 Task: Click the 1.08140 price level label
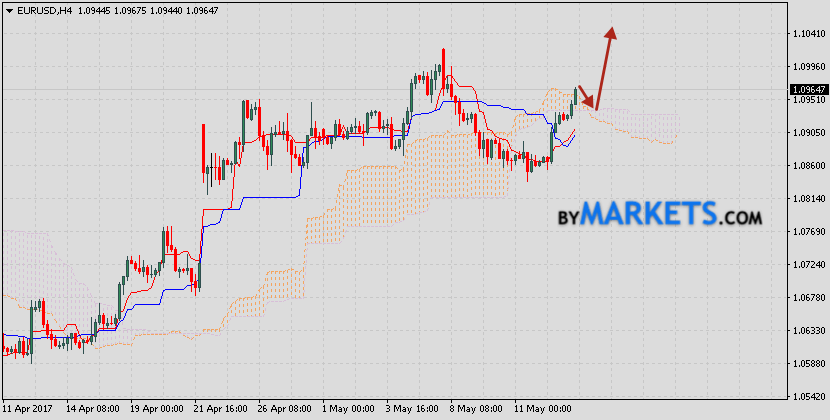point(804,199)
